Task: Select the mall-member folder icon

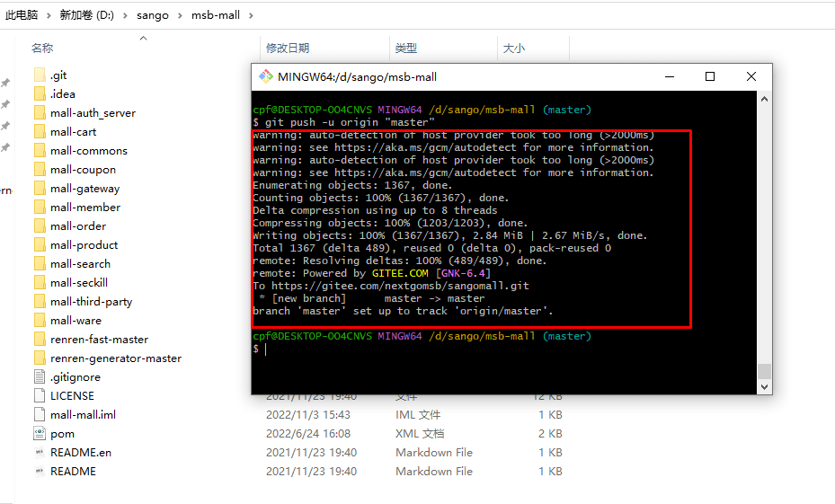Action: click(40, 207)
